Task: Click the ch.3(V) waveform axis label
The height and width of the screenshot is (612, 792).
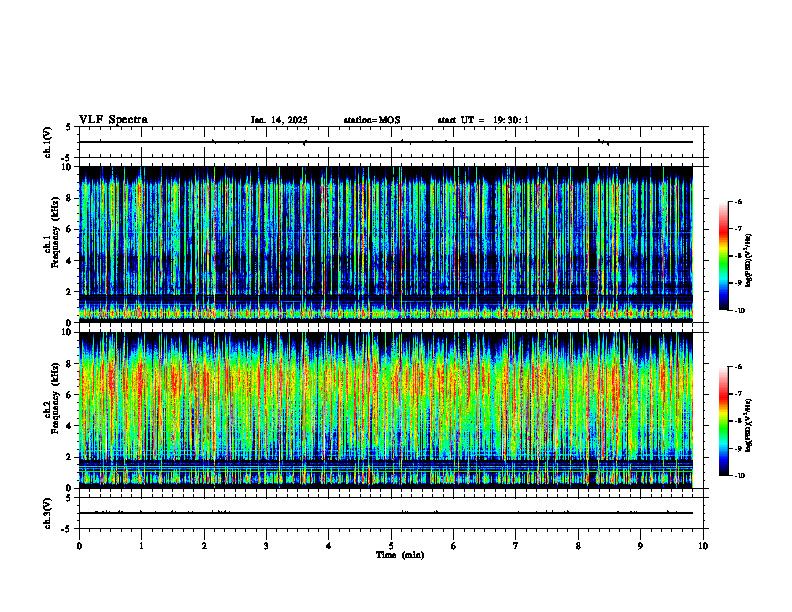Action: click(48, 513)
